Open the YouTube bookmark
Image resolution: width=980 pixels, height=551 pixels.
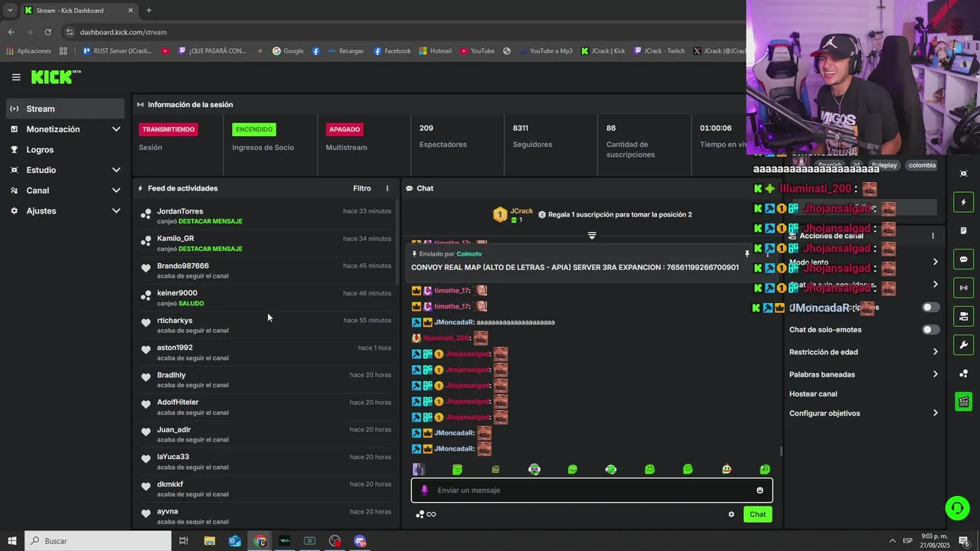coord(477,51)
